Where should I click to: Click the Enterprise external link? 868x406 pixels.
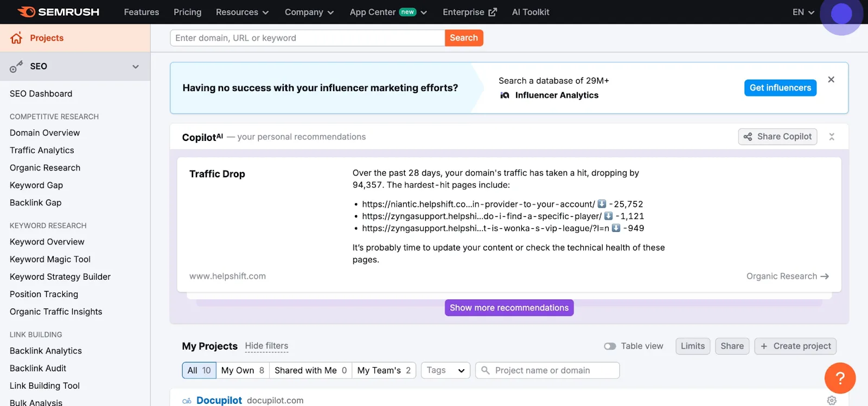pyautogui.click(x=470, y=12)
